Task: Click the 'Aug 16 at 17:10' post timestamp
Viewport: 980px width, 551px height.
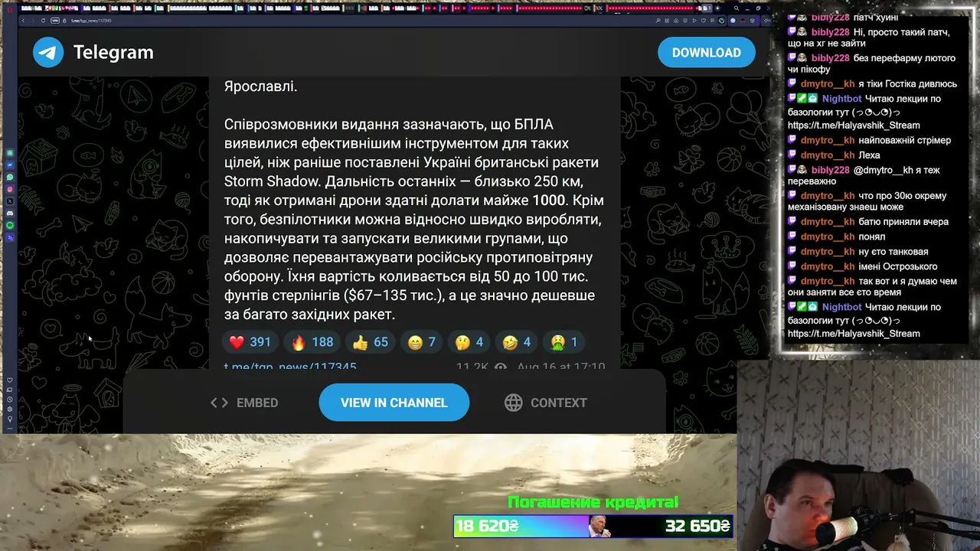Action: [561, 367]
